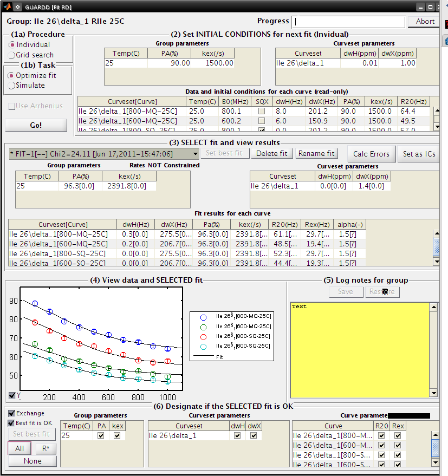
Task: Toggle R20 checkbox for 600-M curve
Action: [381, 445]
